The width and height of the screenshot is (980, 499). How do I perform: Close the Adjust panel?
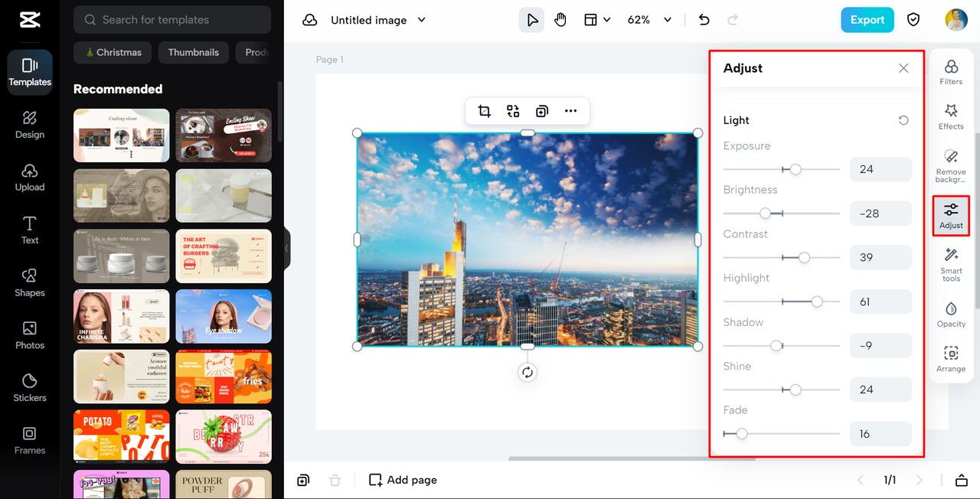point(903,68)
